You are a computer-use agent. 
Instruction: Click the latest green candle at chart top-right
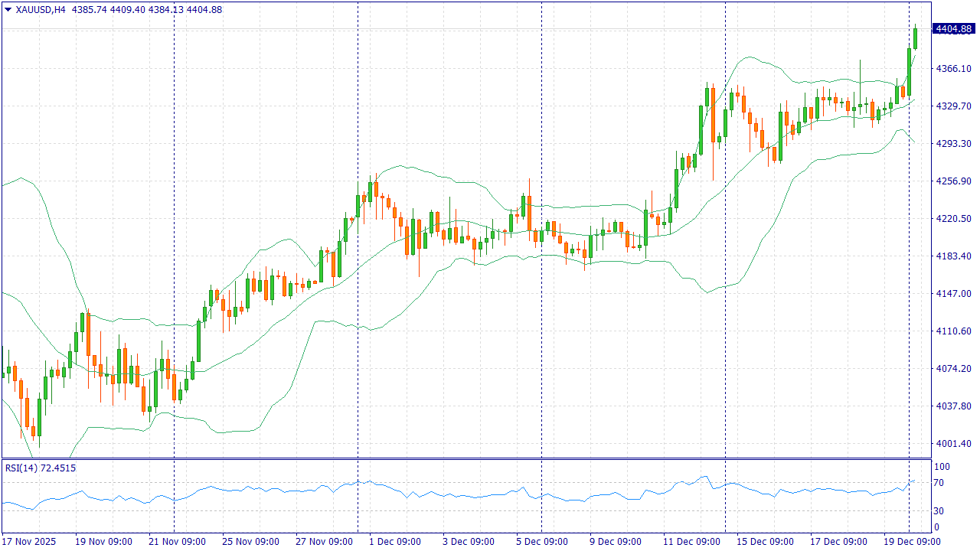click(x=915, y=38)
